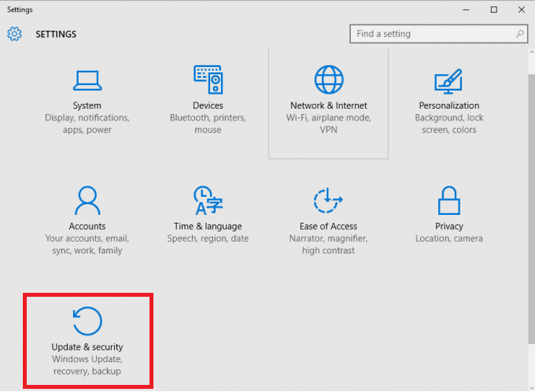This screenshot has width=535, height=392.
Task: Open the Ease of Access icon
Action: [328, 201]
